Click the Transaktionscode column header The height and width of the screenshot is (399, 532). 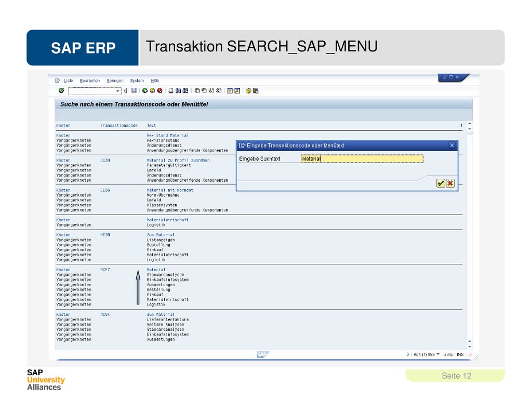coord(119,126)
